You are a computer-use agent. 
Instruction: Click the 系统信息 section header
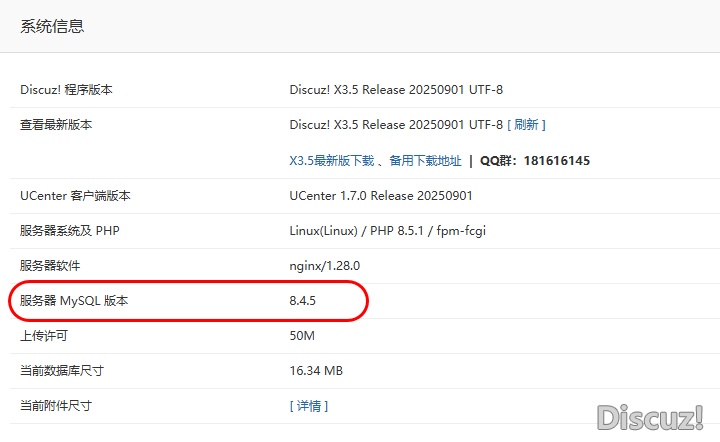pos(52,27)
